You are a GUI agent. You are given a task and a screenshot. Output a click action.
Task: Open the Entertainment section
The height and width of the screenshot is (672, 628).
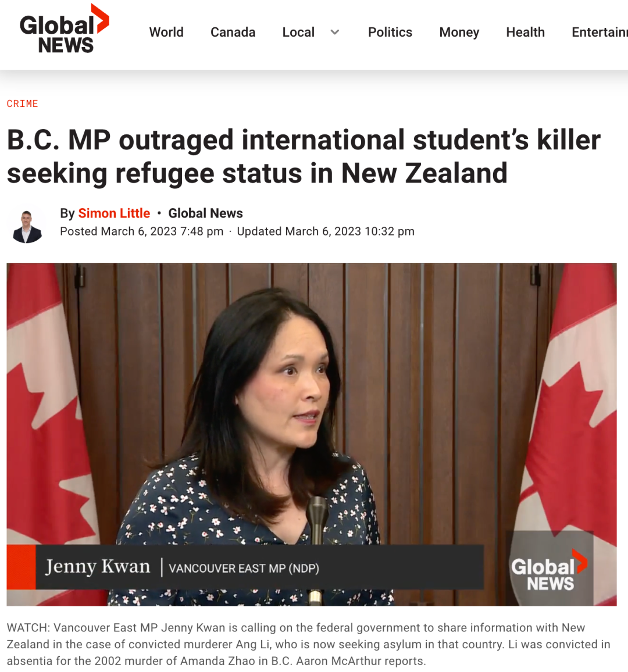(600, 32)
